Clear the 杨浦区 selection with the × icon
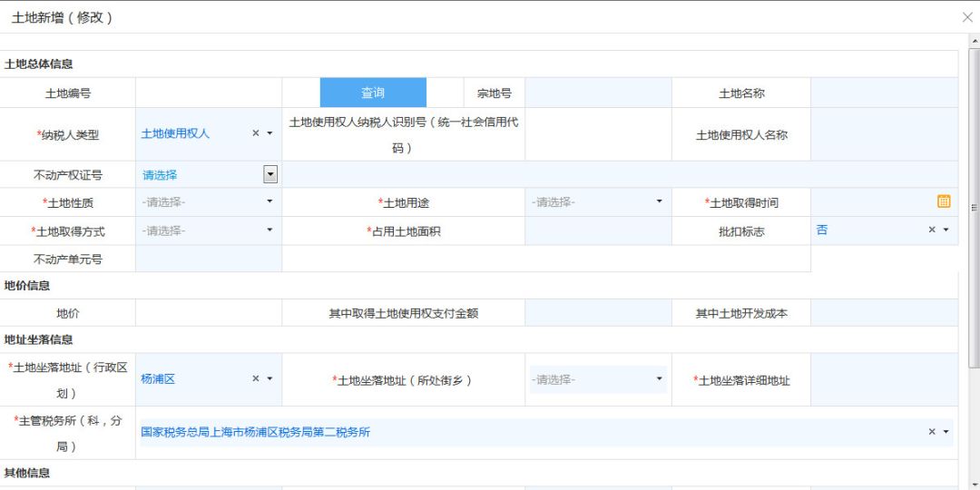 pos(256,379)
